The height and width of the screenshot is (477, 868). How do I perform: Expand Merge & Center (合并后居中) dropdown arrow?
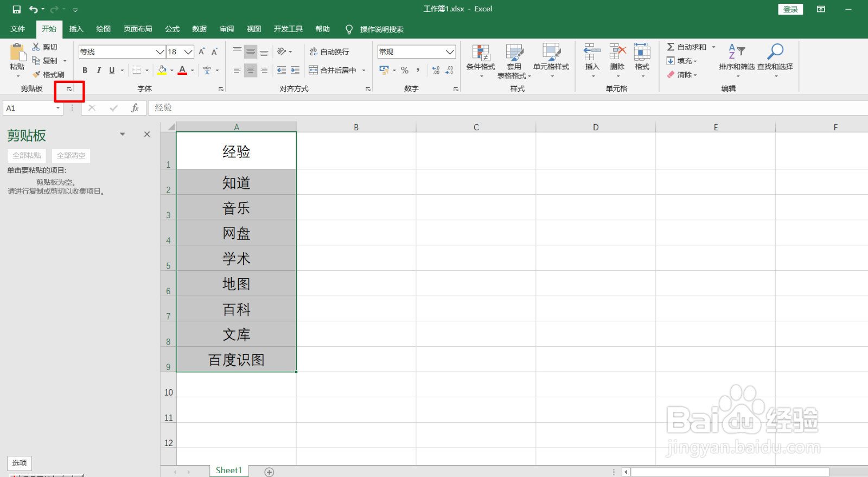[x=363, y=70]
